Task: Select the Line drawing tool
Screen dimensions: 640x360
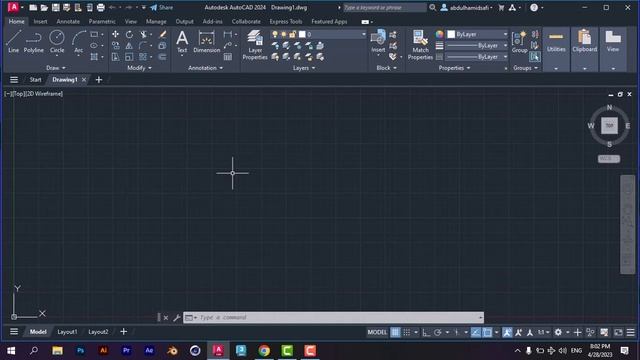Action: 13,42
